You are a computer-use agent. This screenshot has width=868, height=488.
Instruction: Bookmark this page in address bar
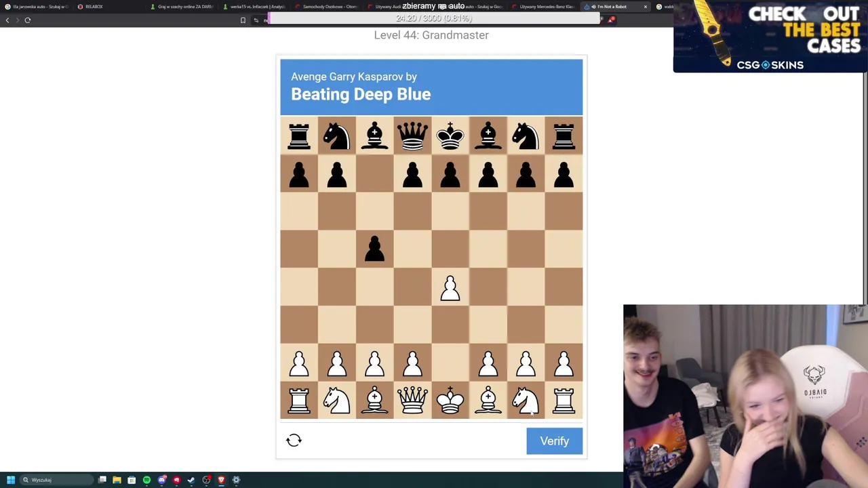tap(243, 20)
